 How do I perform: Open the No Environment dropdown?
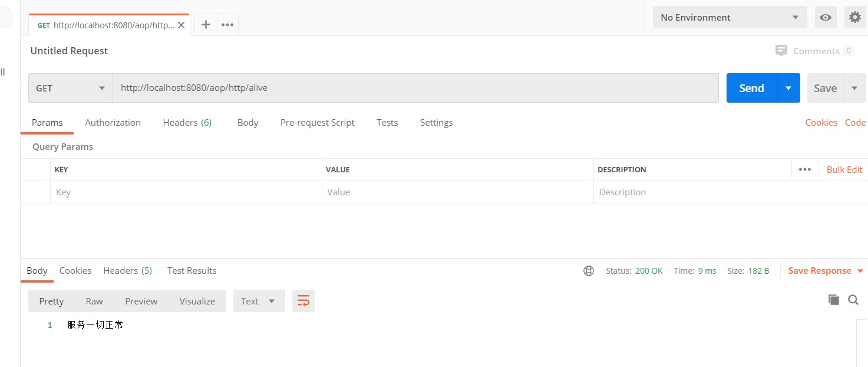coord(729,18)
